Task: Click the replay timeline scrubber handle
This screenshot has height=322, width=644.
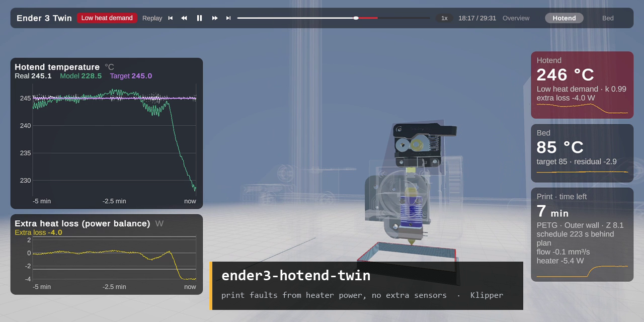Action: (x=356, y=18)
